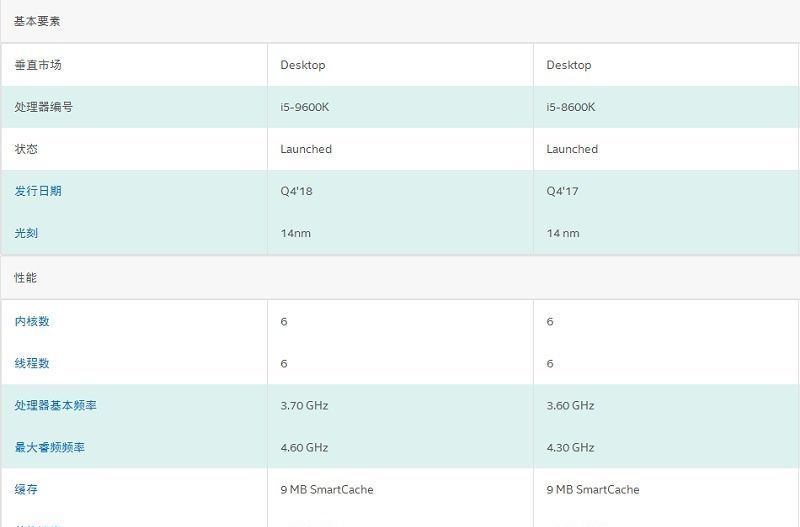Screen dimensions: 800x527
Task: Click the 3.60 GHz base frequency value
Action: click(570, 406)
